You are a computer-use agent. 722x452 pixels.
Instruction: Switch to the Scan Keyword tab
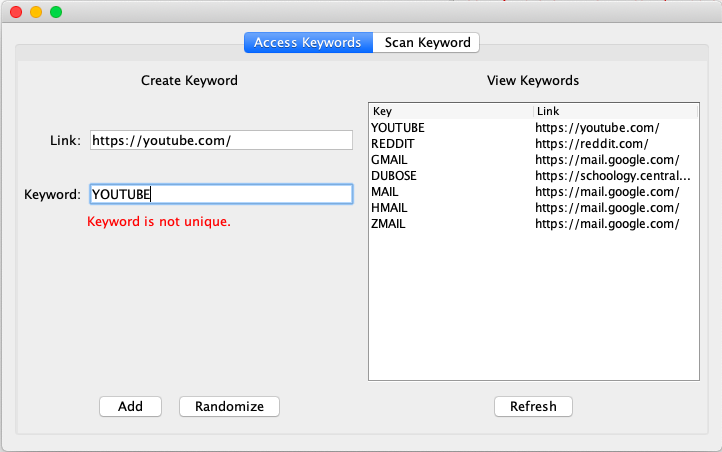click(427, 43)
